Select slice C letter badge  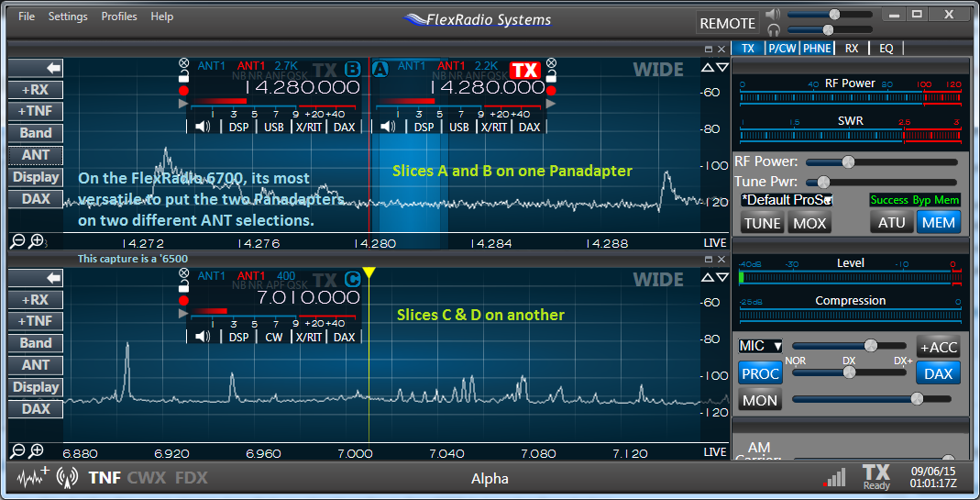click(x=353, y=279)
